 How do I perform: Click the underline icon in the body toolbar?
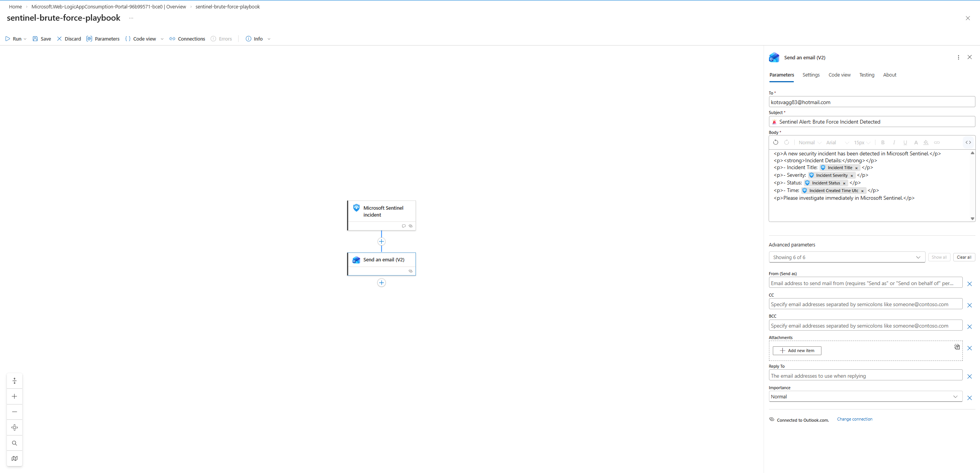point(905,142)
